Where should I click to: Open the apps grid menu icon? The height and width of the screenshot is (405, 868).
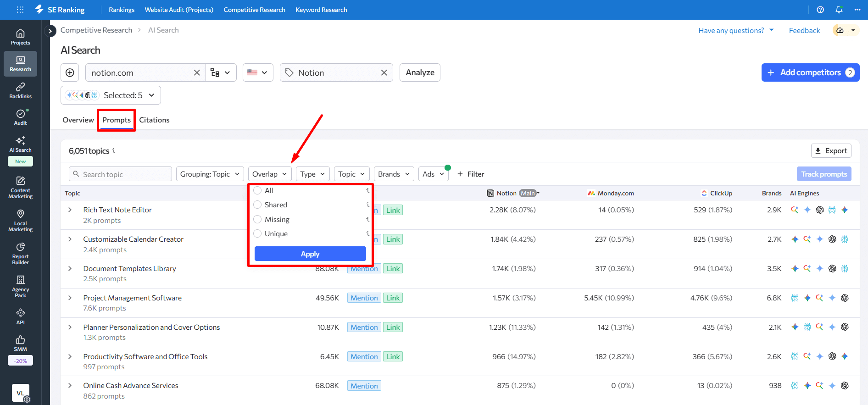tap(20, 10)
